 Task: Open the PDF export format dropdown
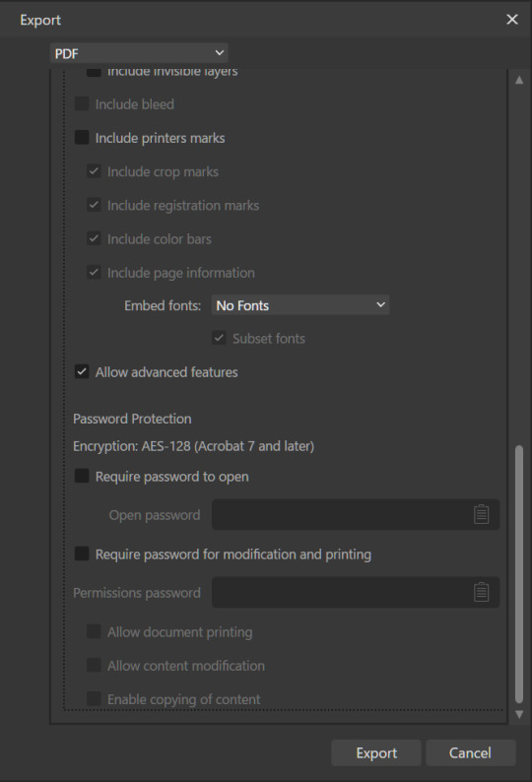139,53
